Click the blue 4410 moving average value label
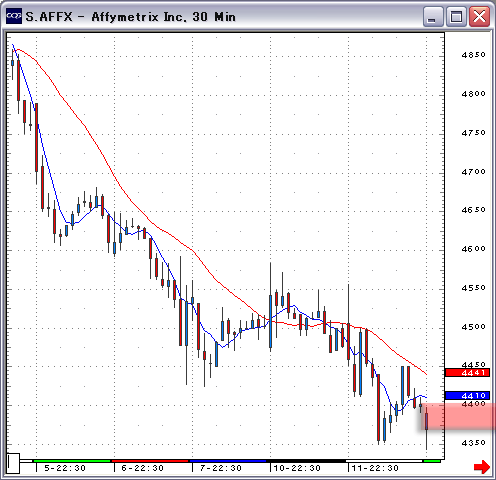 [x=467, y=395]
